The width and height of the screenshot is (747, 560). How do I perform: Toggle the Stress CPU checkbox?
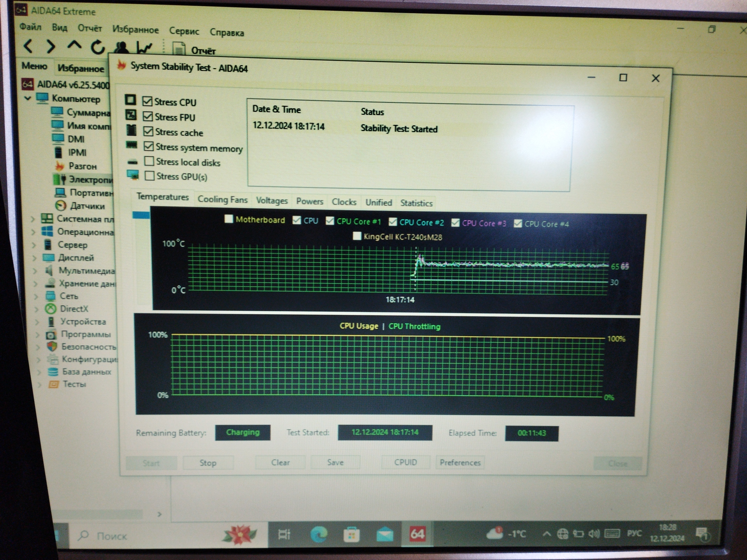pyautogui.click(x=147, y=101)
